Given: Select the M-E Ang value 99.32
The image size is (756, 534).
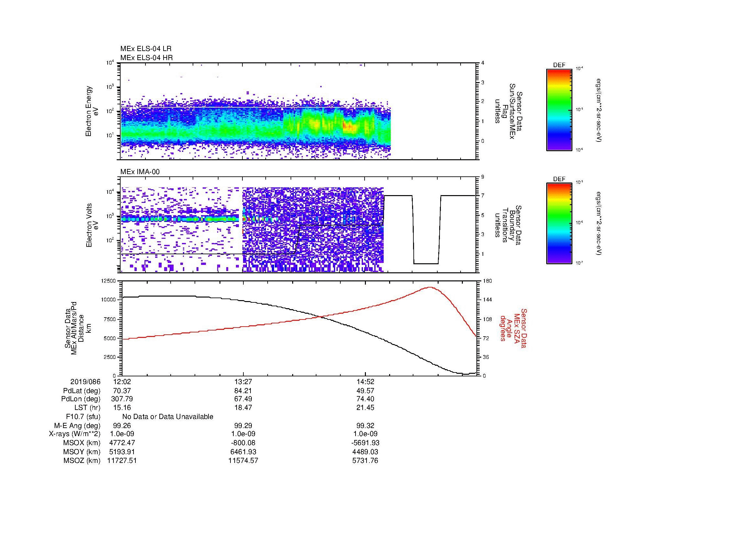Looking at the screenshot, I should pyautogui.click(x=365, y=426).
